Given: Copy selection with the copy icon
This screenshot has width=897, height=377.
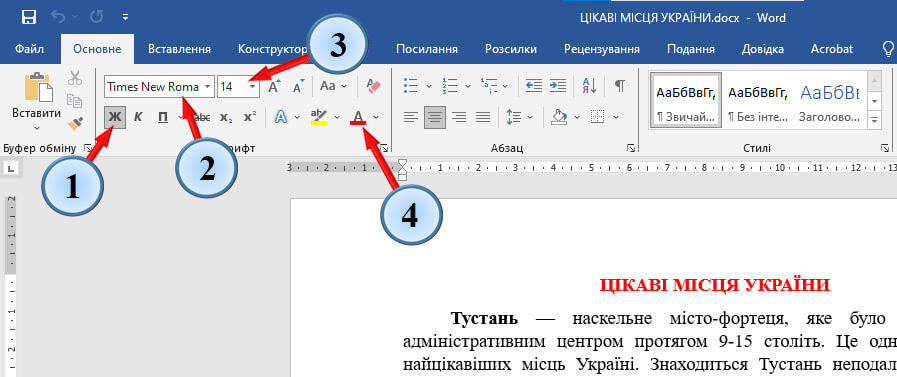Looking at the screenshot, I should click(74, 101).
